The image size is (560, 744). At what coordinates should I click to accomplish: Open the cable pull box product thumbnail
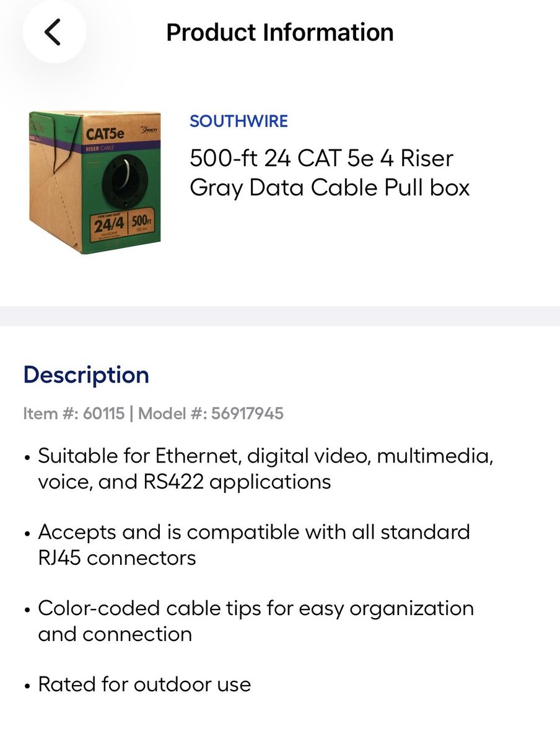[x=94, y=182]
